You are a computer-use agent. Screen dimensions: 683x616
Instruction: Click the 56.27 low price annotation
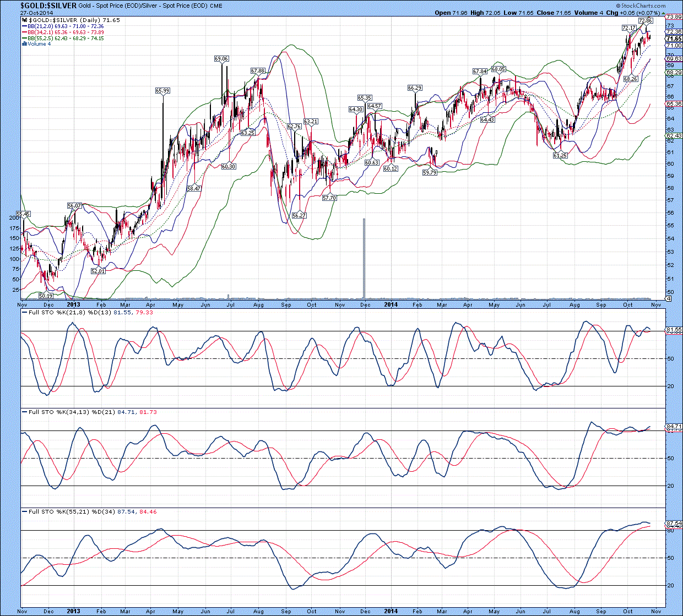coord(299,216)
